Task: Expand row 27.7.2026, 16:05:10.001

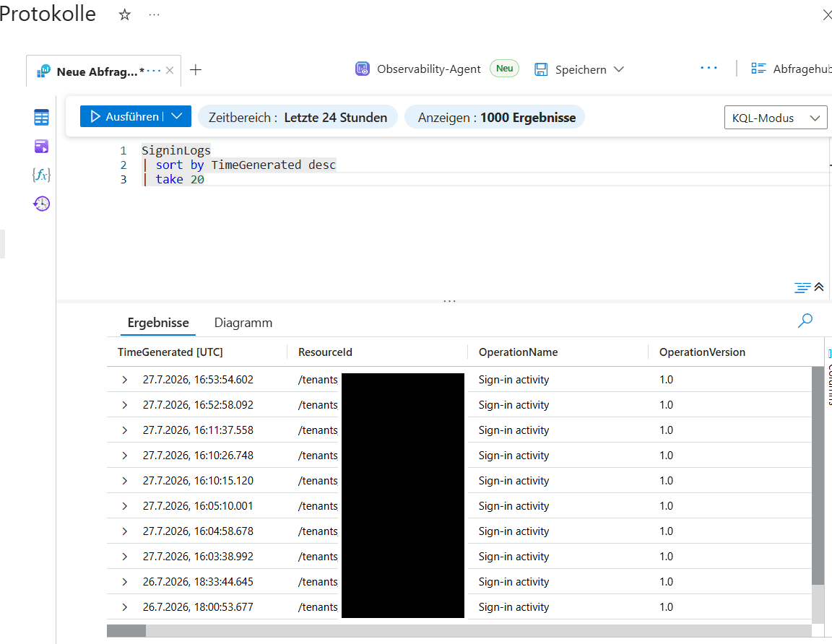Action: [x=125, y=506]
